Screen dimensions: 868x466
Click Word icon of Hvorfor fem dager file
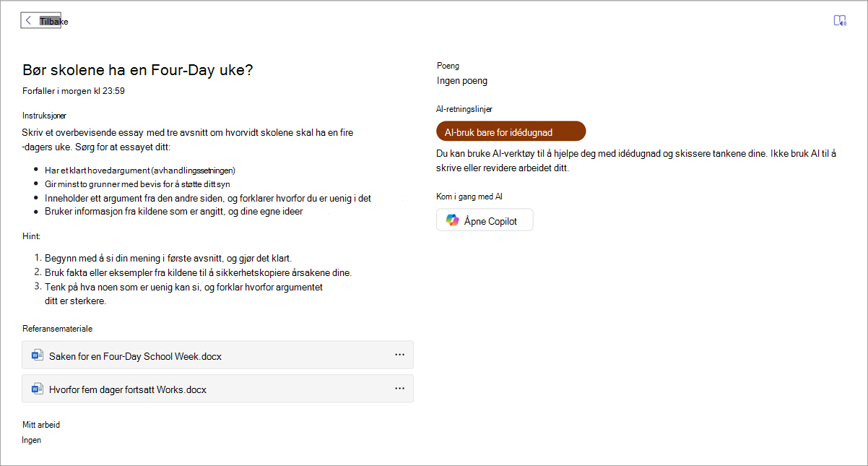coord(38,389)
